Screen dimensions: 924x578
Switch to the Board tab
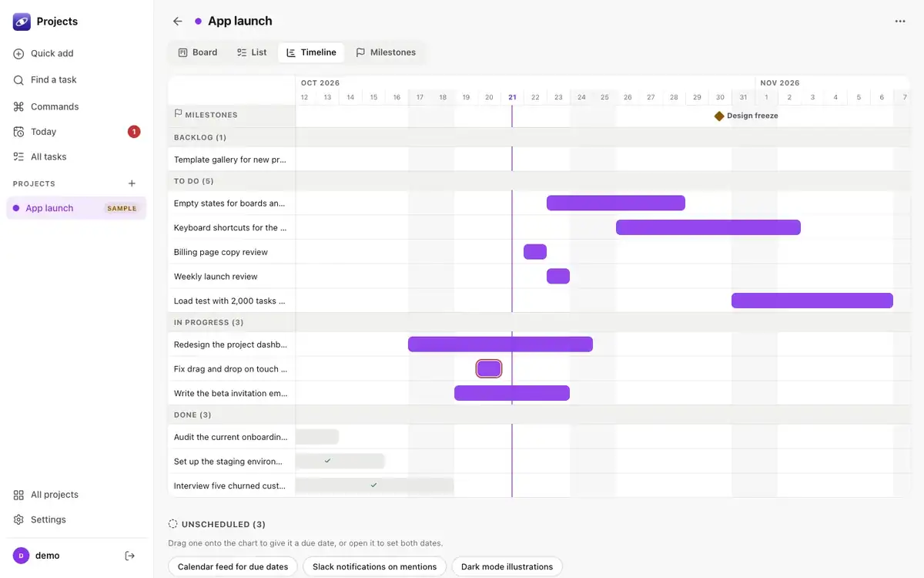pos(198,52)
